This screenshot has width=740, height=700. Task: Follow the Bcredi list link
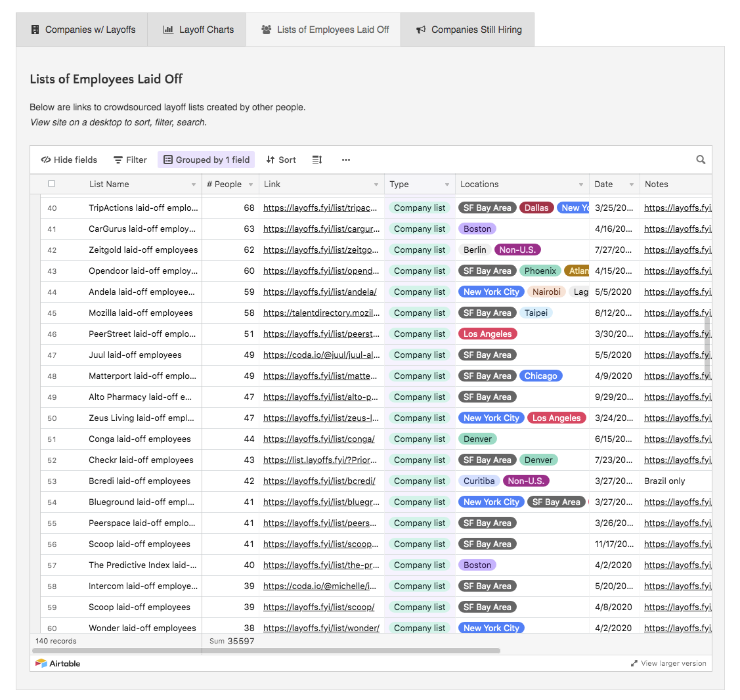point(320,481)
